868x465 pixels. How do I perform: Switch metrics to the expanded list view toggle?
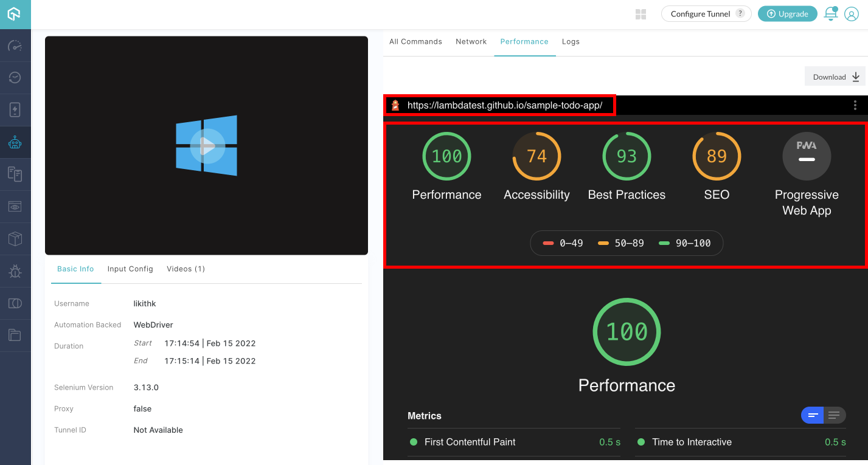pyautogui.click(x=834, y=415)
